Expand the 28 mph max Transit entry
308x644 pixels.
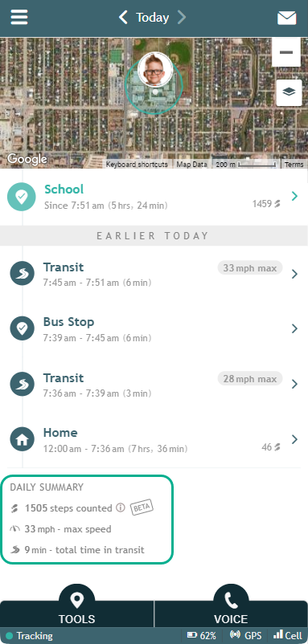pos(154,384)
